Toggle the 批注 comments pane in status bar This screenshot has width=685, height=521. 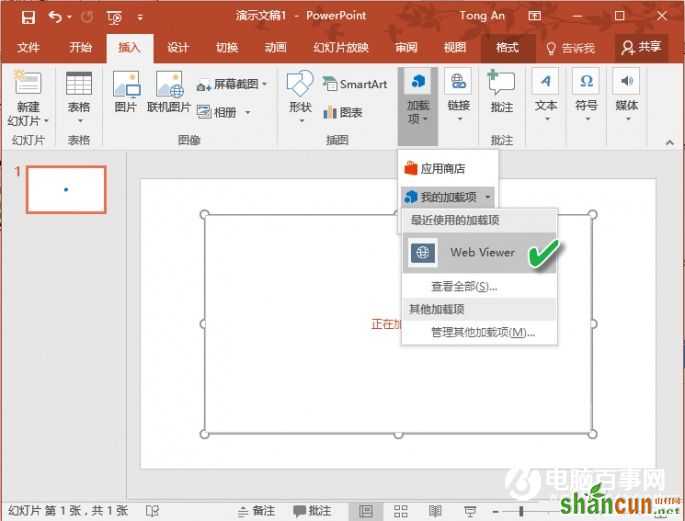point(313,511)
